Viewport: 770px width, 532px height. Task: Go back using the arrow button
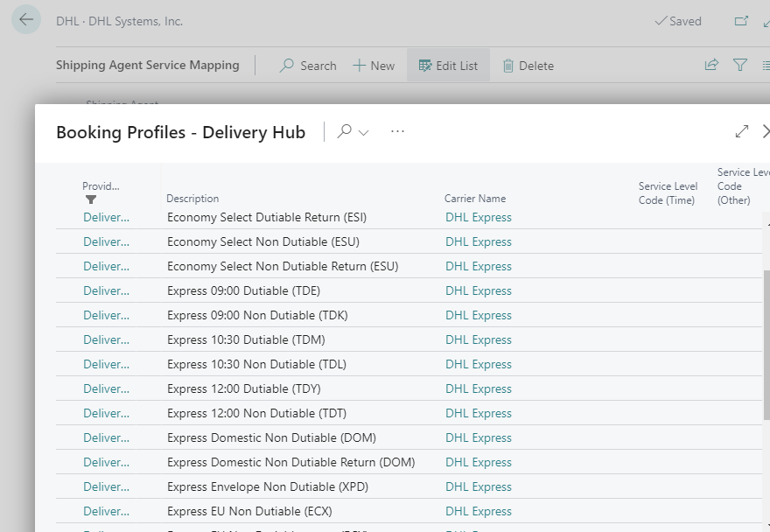point(26,19)
